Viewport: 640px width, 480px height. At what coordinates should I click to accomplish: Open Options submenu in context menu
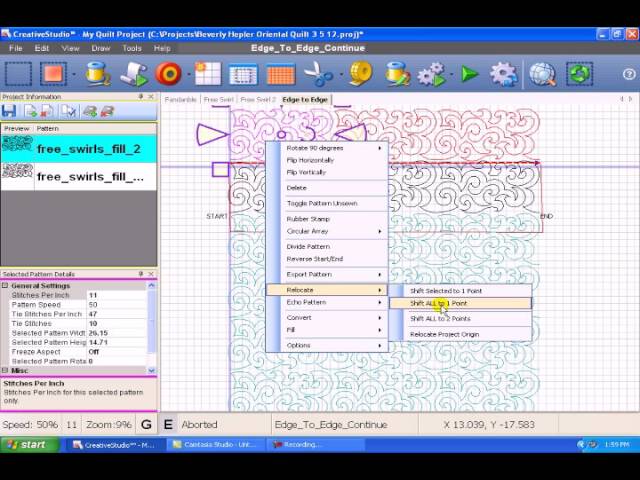tap(327, 345)
